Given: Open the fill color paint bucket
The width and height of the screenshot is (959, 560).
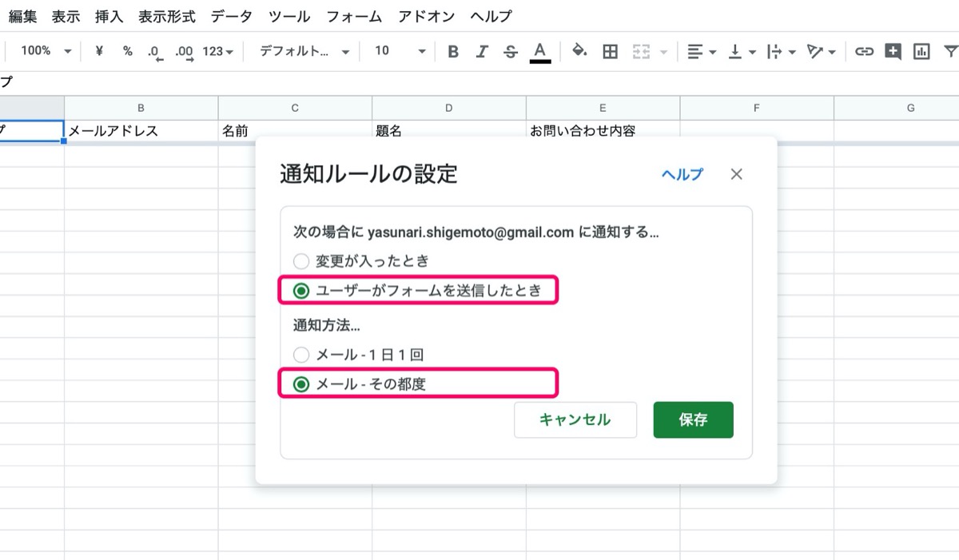Looking at the screenshot, I should pos(580,51).
